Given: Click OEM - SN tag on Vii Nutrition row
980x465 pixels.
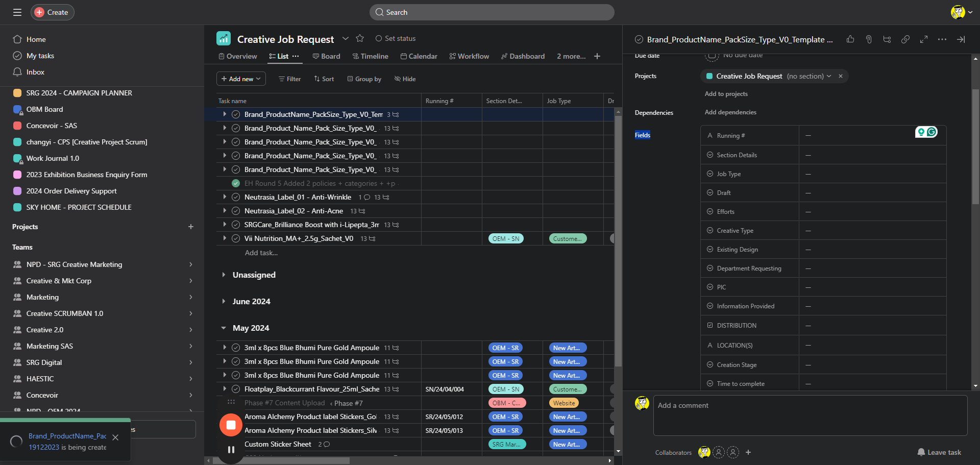Looking at the screenshot, I should [x=506, y=238].
